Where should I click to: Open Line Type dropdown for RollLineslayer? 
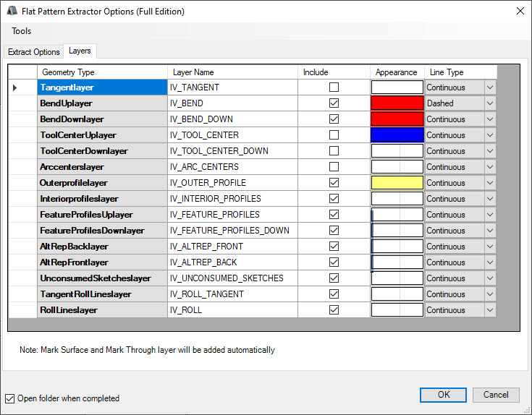click(490, 310)
